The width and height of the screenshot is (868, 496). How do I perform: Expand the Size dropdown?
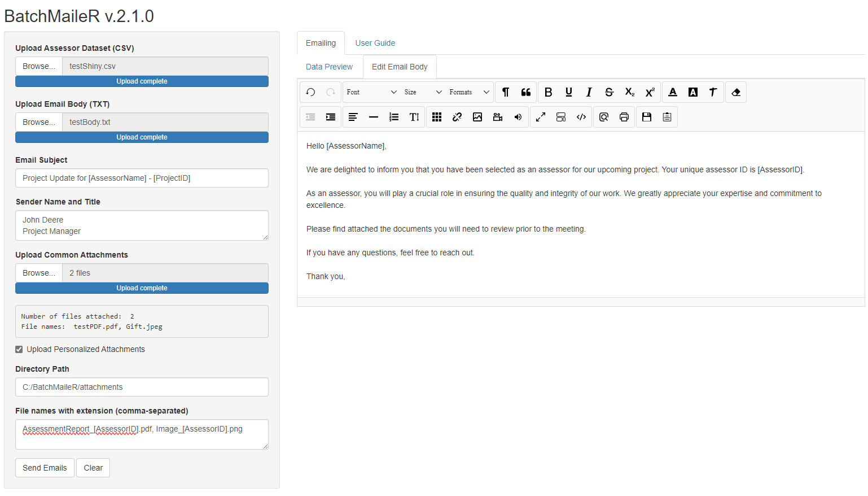tap(423, 92)
